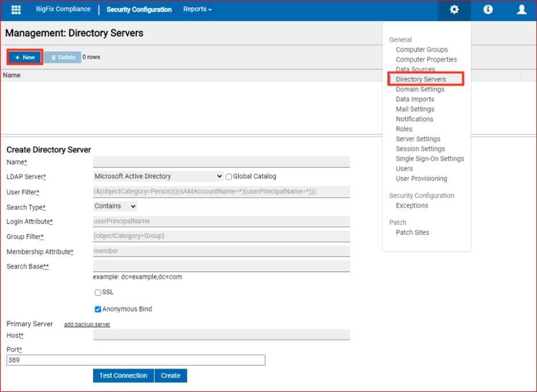Expand the Reports menu

tap(197, 9)
